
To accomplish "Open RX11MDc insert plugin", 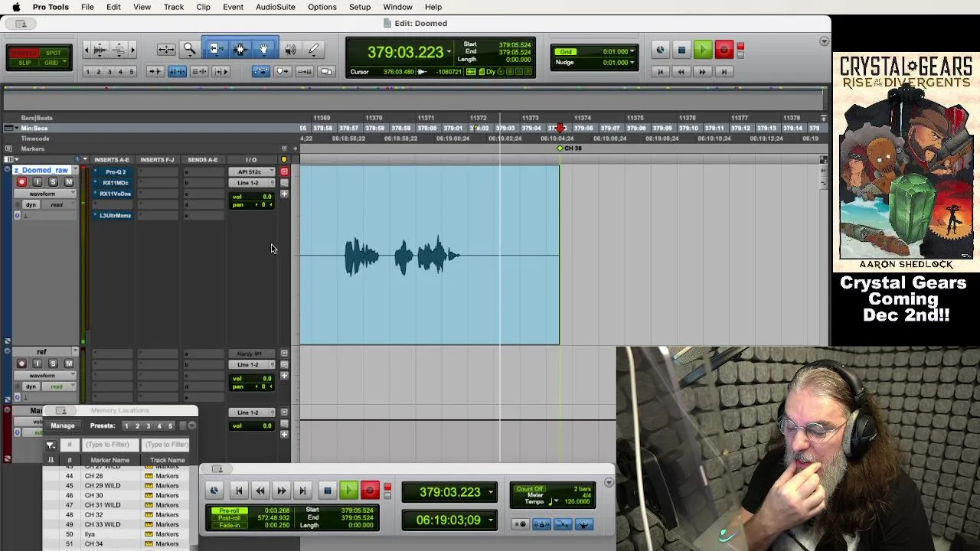I will click(x=116, y=183).
